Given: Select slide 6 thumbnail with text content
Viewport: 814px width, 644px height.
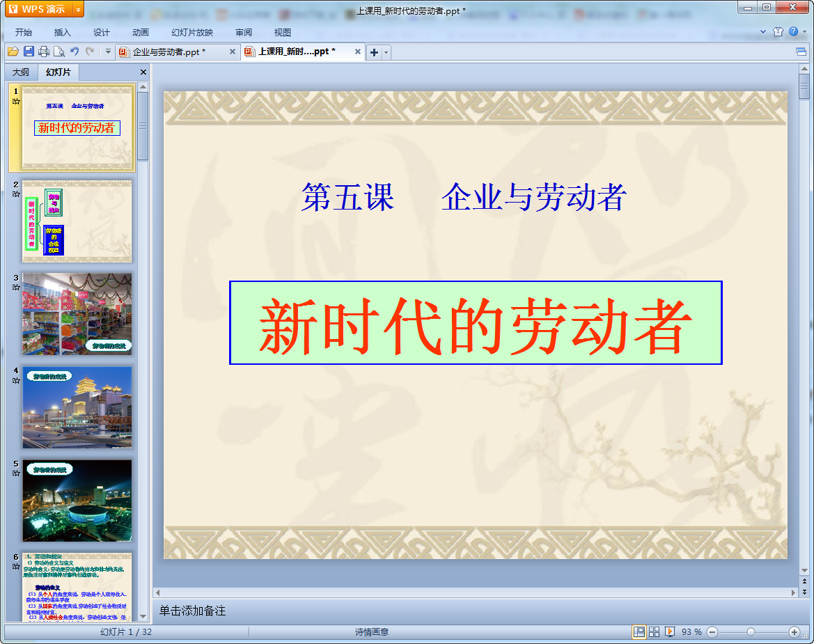Looking at the screenshot, I should [77, 587].
